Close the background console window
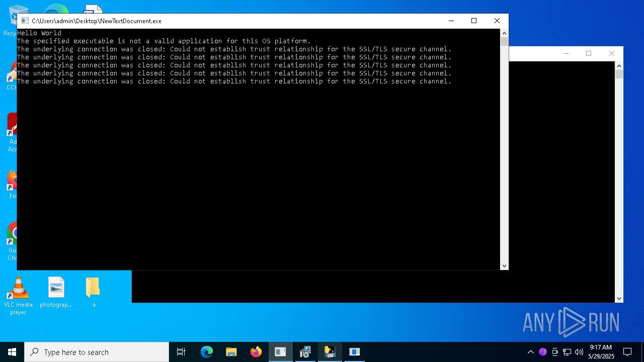 coord(612,53)
